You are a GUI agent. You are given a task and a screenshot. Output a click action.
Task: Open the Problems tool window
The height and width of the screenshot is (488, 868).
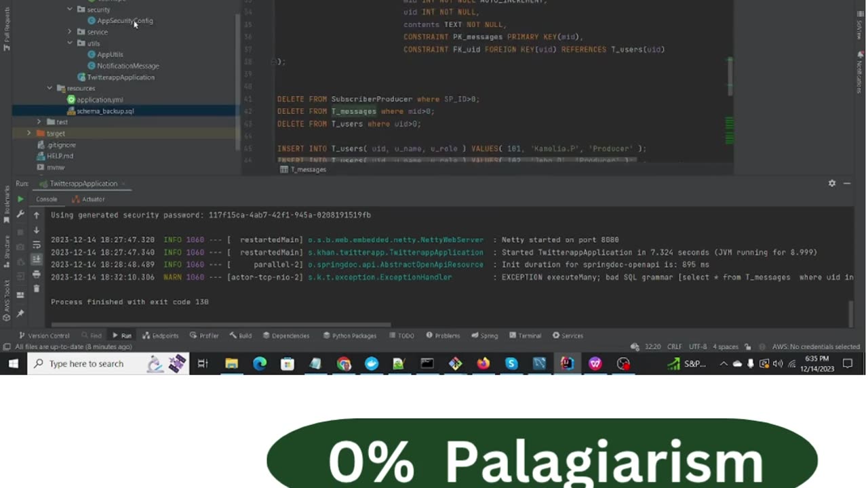point(443,335)
